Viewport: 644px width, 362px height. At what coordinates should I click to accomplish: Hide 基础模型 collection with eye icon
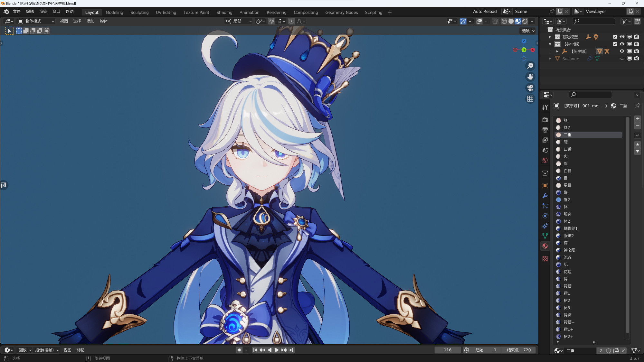point(622,37)
